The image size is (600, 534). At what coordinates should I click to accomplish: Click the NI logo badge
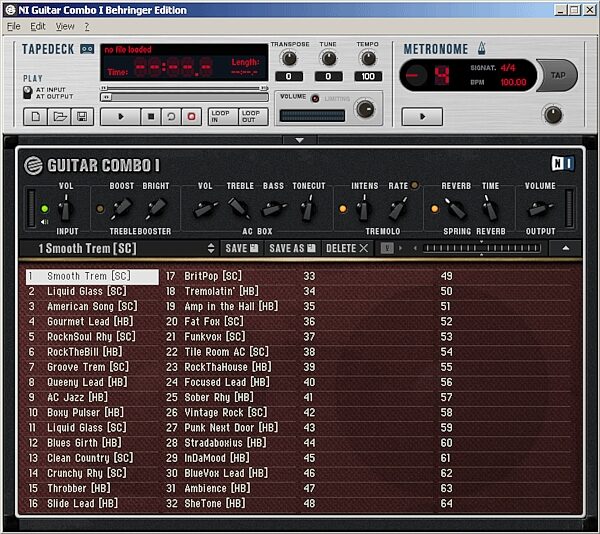click(562, 164)
